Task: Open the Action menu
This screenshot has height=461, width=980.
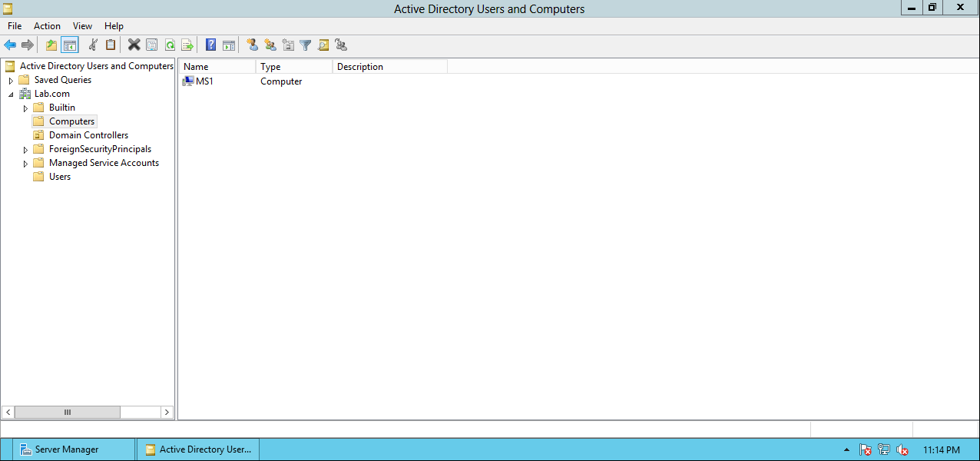Action: (x=47, y=26)
